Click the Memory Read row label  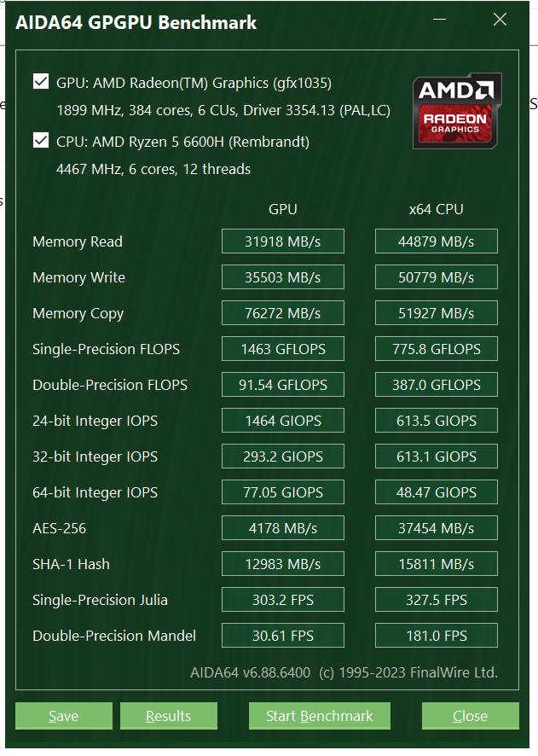78,241
